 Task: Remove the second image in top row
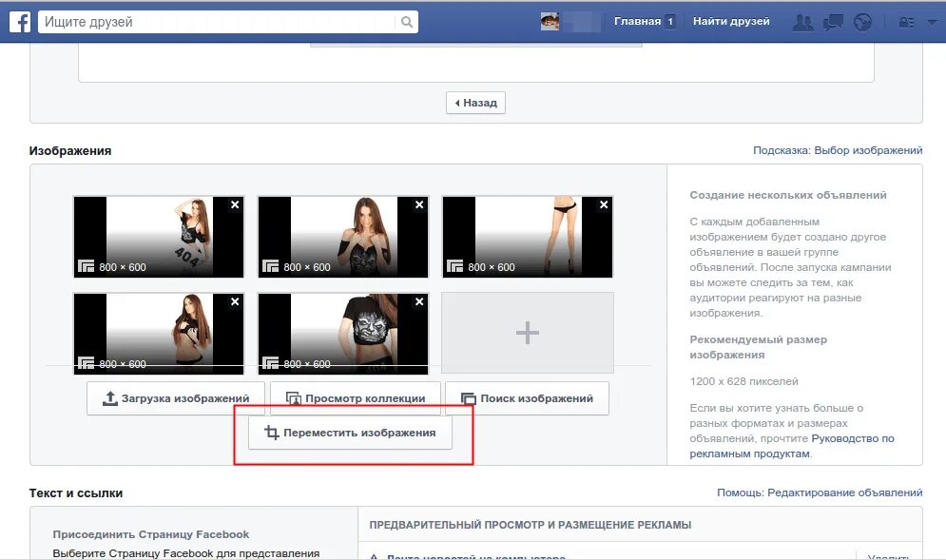click(x=419, y=204)
